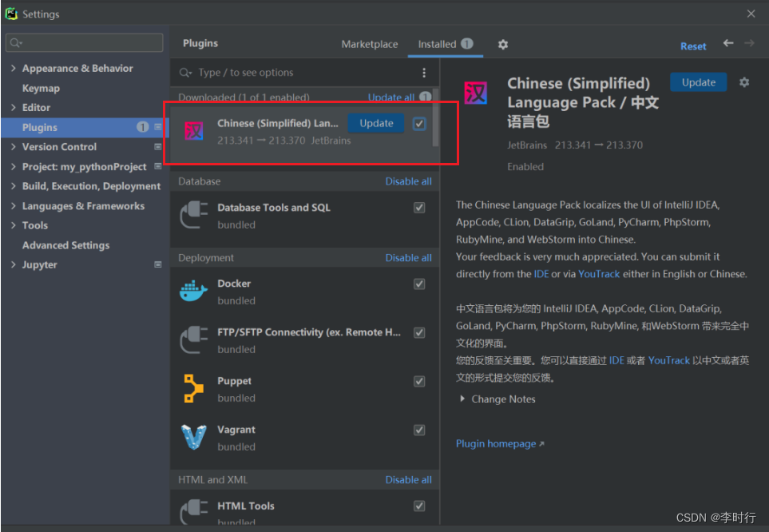Viewport: 769px width, 532px height.
Task: Uncheck Database Tools and SQL plugin
Action: (419, 208)
